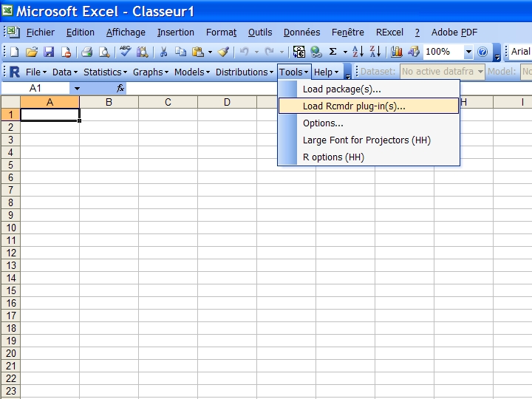This screenshot has width=532, height=399.
Task: Open the Rcmdr File menu
Action: coord(36,72)
